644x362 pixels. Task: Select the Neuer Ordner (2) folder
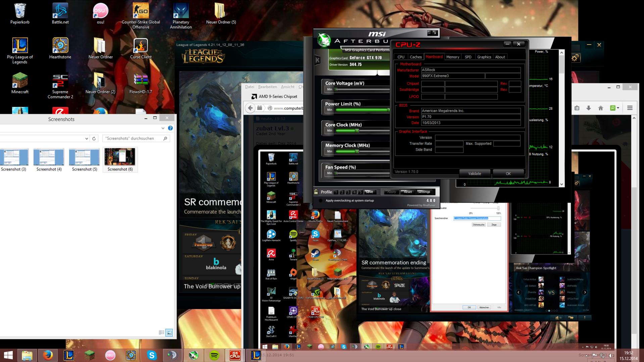(x=100, y=83)
